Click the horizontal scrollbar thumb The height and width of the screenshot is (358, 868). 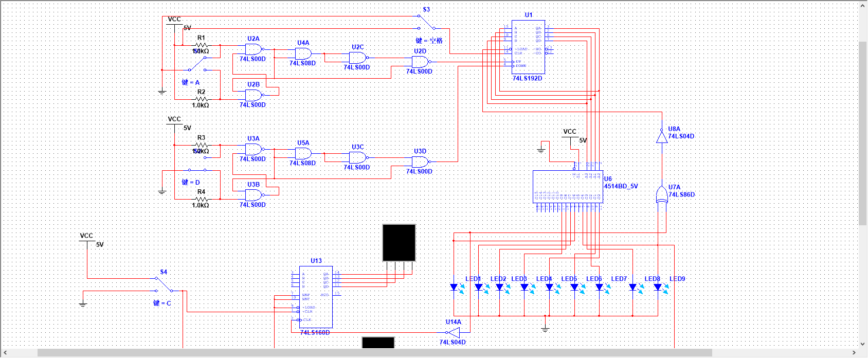[374, 353]
